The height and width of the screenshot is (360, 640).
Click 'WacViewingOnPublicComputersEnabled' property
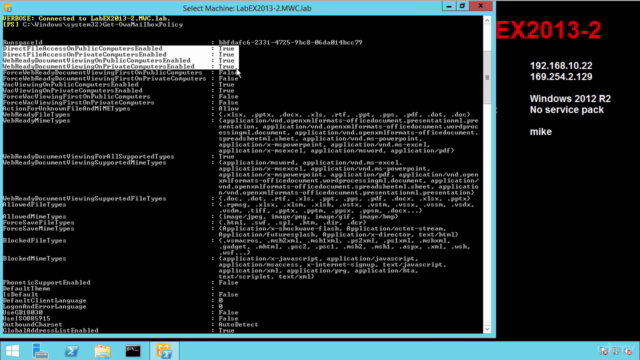pyautogui.click(x=71, y=84)
